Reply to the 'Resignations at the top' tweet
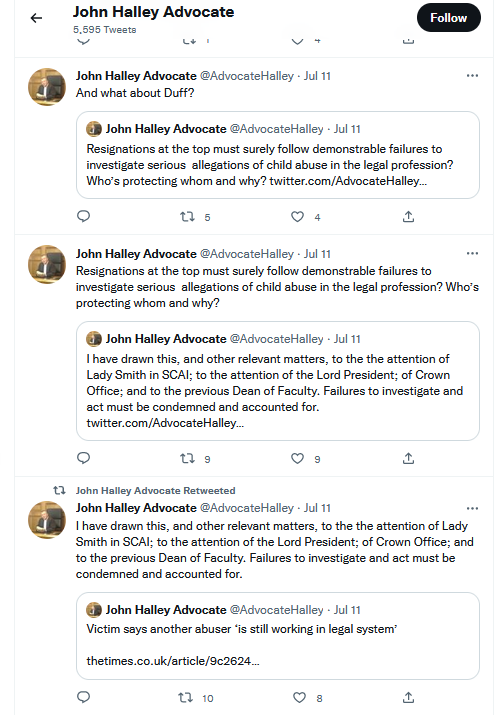Viewport: 495px width, 715px height. click(83, 458)
